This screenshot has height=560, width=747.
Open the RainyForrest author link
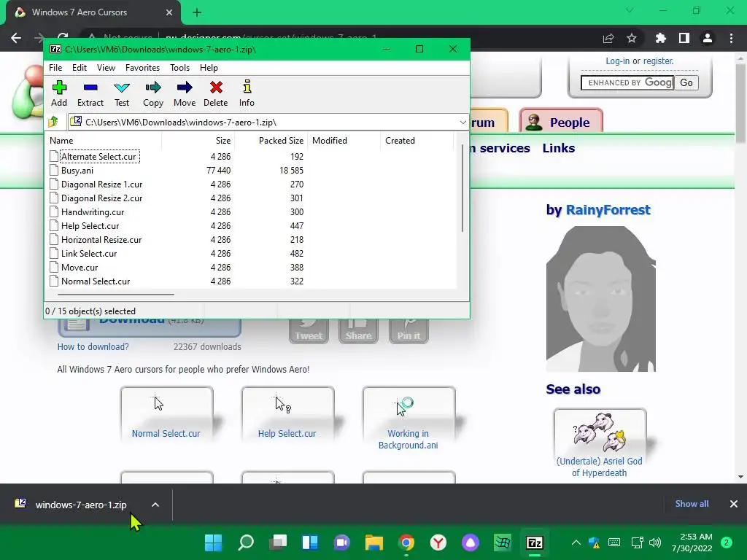[608, 210]
